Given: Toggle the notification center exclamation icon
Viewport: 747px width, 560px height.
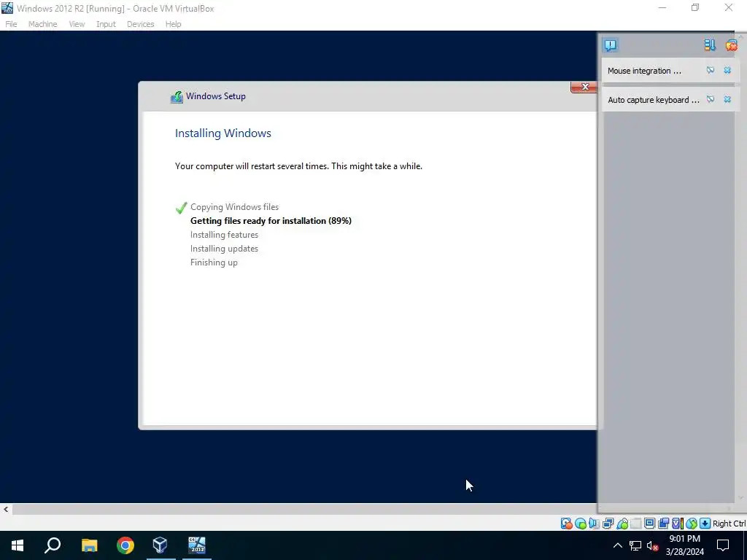Looking at the screenshot, I should pyautogui.click(x=611, y=45).
